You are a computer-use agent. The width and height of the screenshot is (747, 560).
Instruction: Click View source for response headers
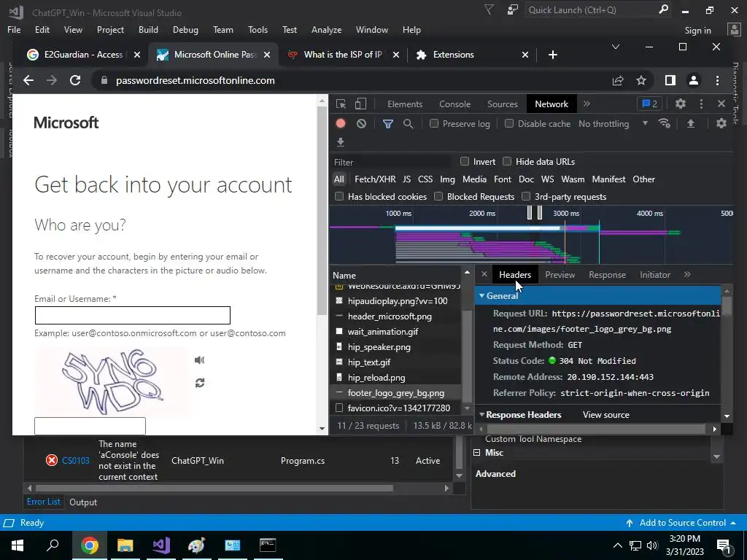coord(605,415)
